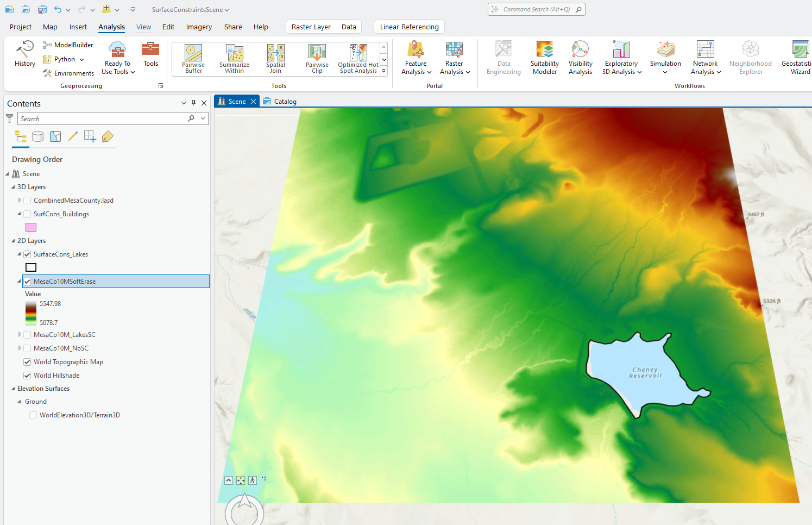This screenshot has width=812, height=525.
Task: Open the Geoprocessing History tool
Action: [x=24, y=54]
